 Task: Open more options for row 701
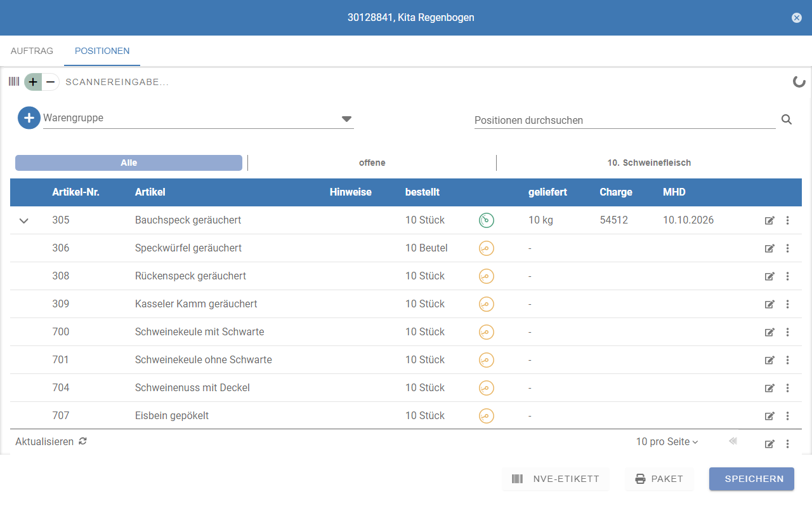click(787, 360)
